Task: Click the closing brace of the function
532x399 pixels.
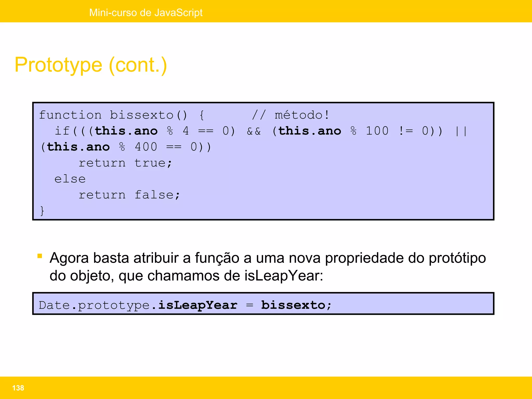Action: tap(42, 210)
